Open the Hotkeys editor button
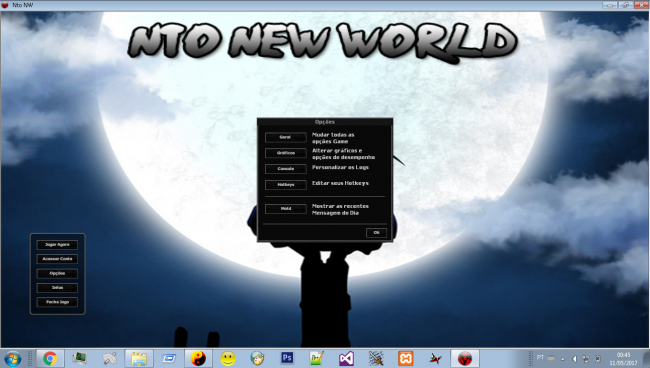The height and width of the screenshot is (368, 650). (x=286, y=184)
